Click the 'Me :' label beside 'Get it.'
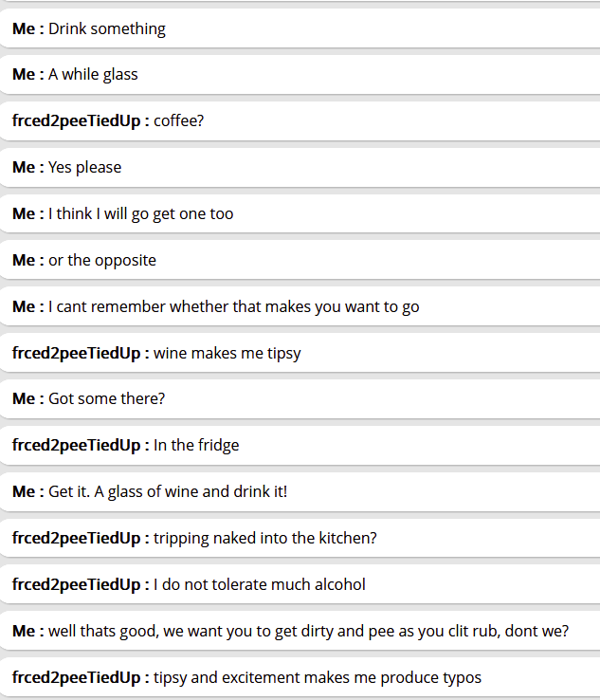The height and width of the screenshot is (700, 600). coord(27,492)
